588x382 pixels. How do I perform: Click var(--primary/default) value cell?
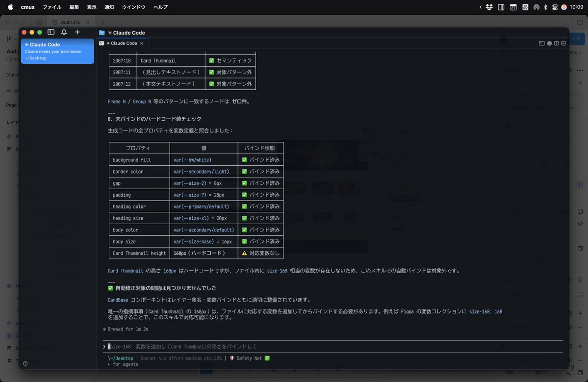coord(204,206)
